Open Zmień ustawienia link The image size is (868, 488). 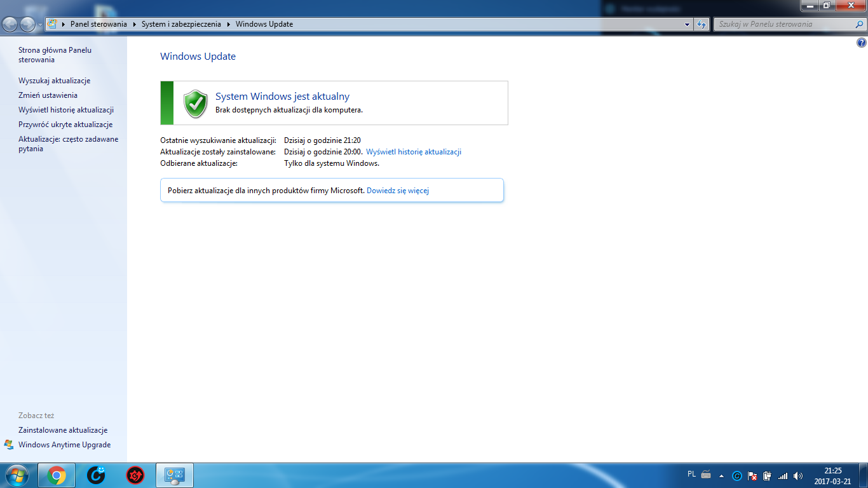48,95
